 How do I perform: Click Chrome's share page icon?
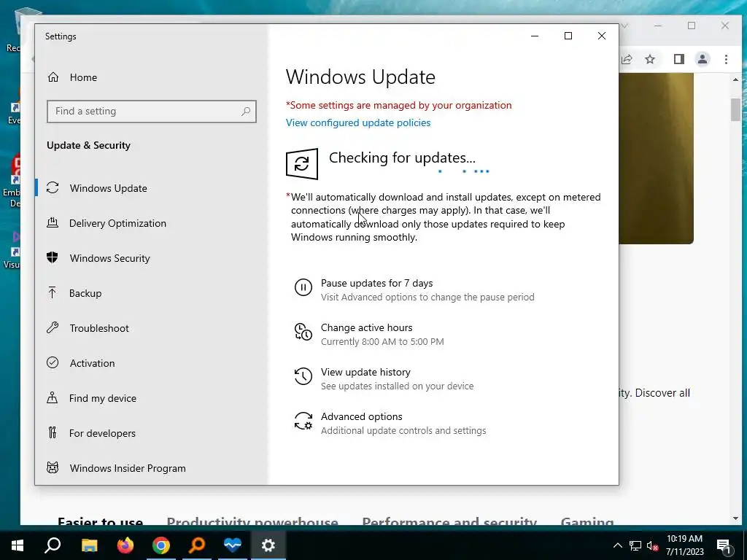[627, 59]
